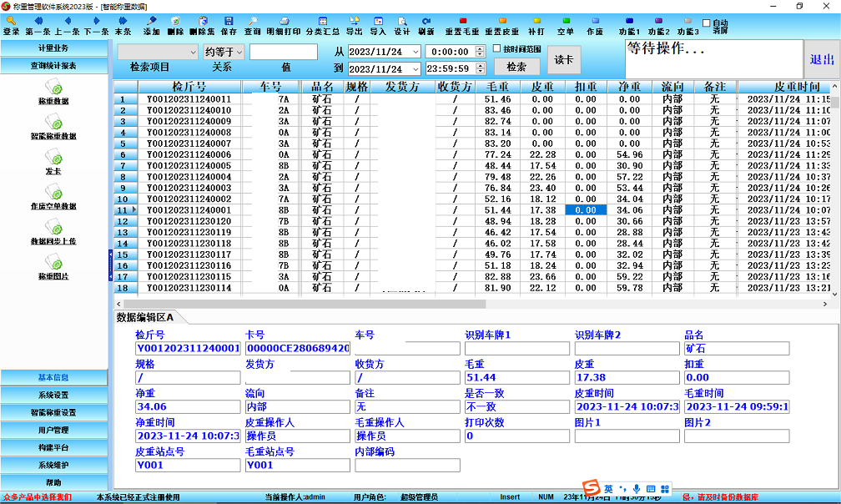Screen dimensions: 841x504
Task: Click the 读卡 read card button
Action: (x=564, y=60)
